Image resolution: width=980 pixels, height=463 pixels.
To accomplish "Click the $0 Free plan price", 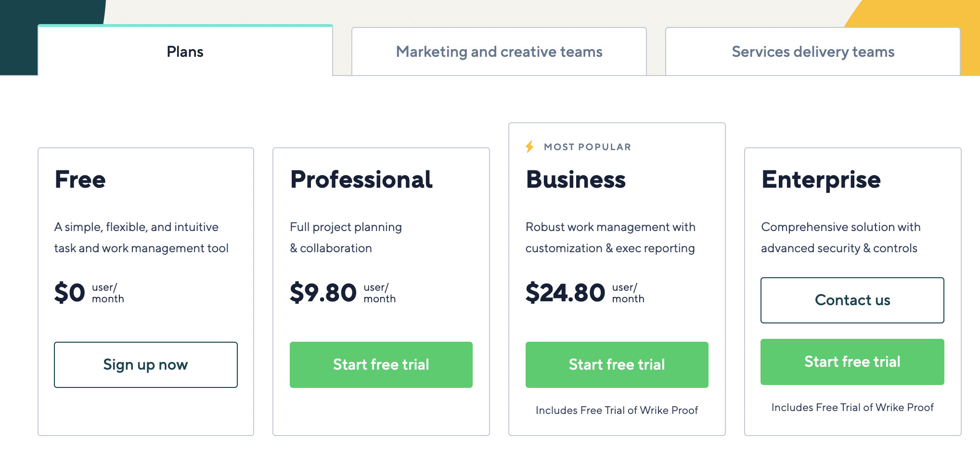I will [70, 293].
